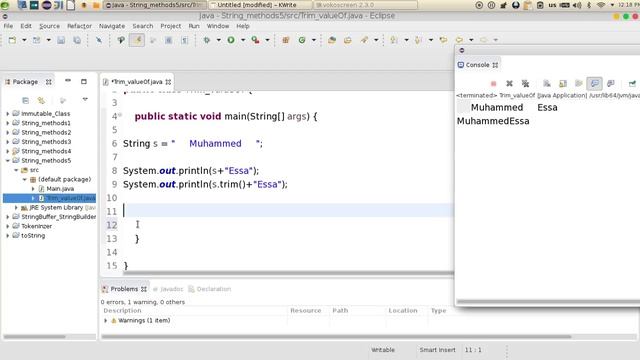The height and width of the screenshot is (360, 640).
Task: Click the Run External Tools icon
Action: pyautogui.click(x=256, y=40)
